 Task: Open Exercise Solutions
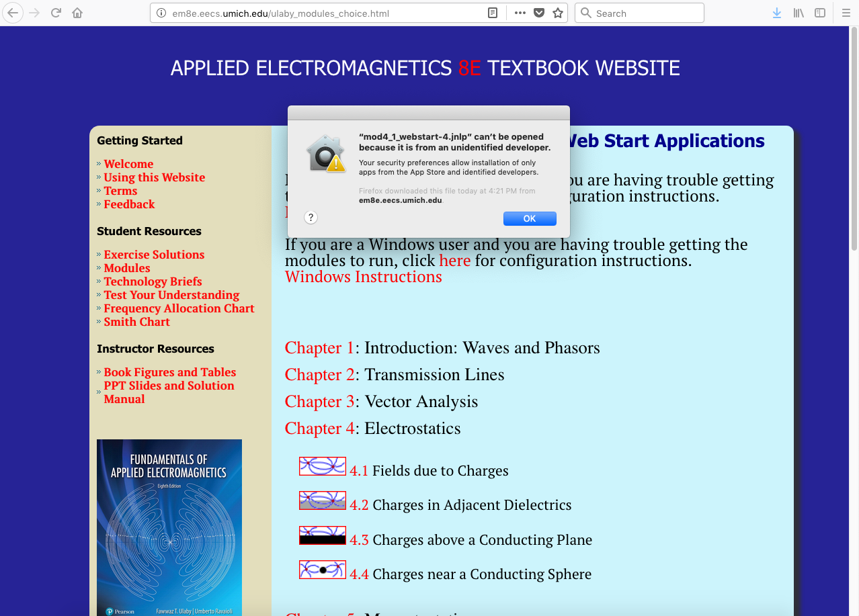(x=154, y=255)
